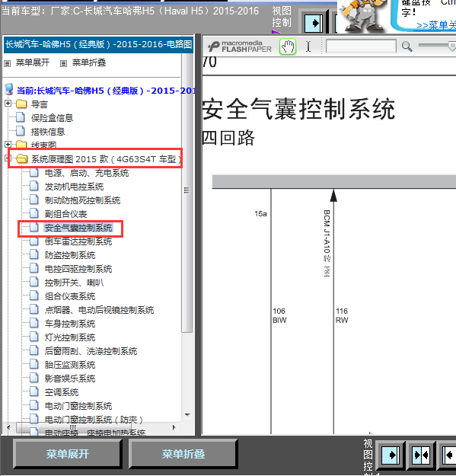This screenshot has width=456, height=476.
Task: Click the 系统原理图 open folder icon
Action: click(21, 158)
